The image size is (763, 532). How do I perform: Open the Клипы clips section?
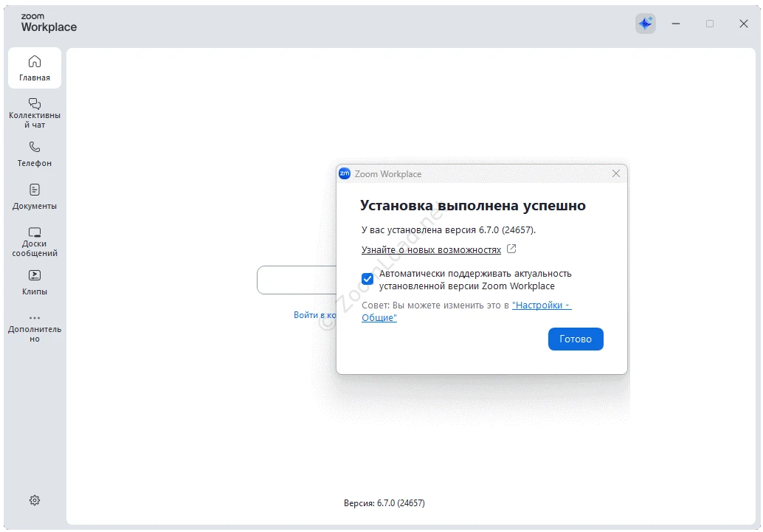pos(35,282)
